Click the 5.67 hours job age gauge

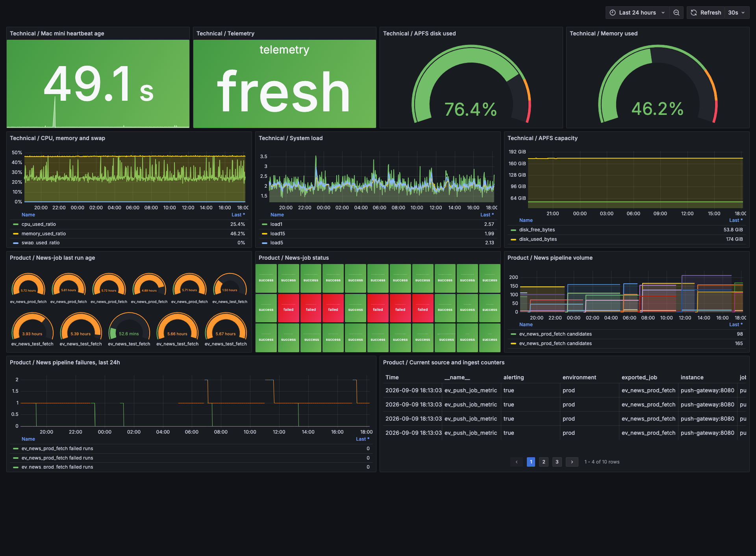tap(226, 326)
